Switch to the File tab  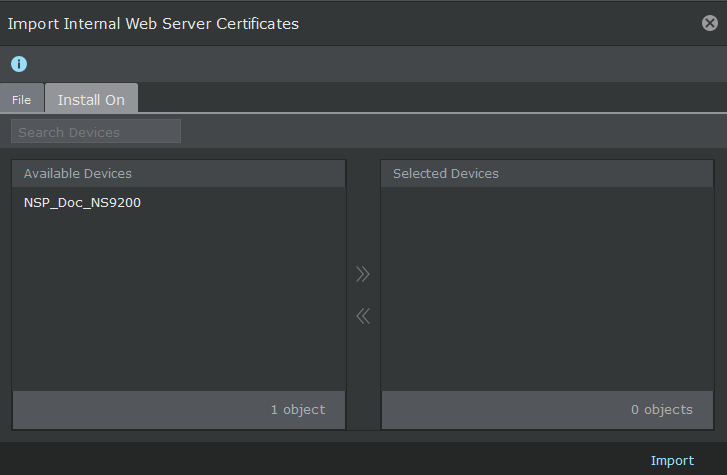(x=21, y=99)
